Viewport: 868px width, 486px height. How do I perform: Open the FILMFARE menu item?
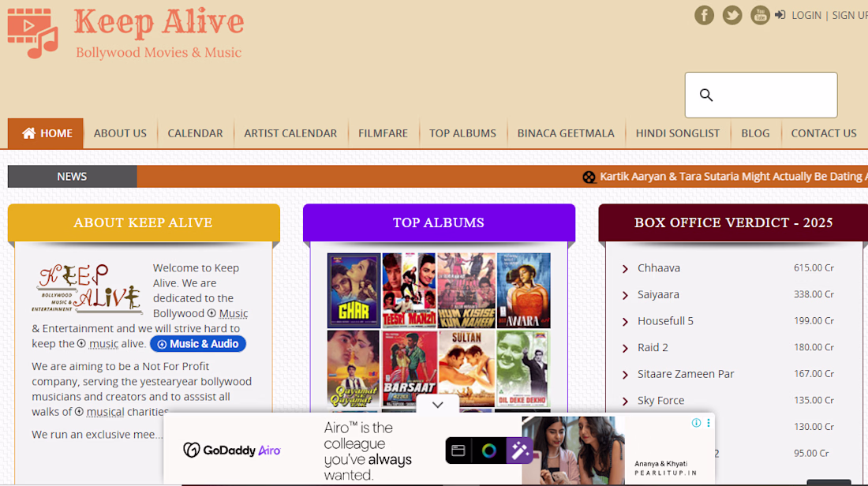click(x=383, y=133)
